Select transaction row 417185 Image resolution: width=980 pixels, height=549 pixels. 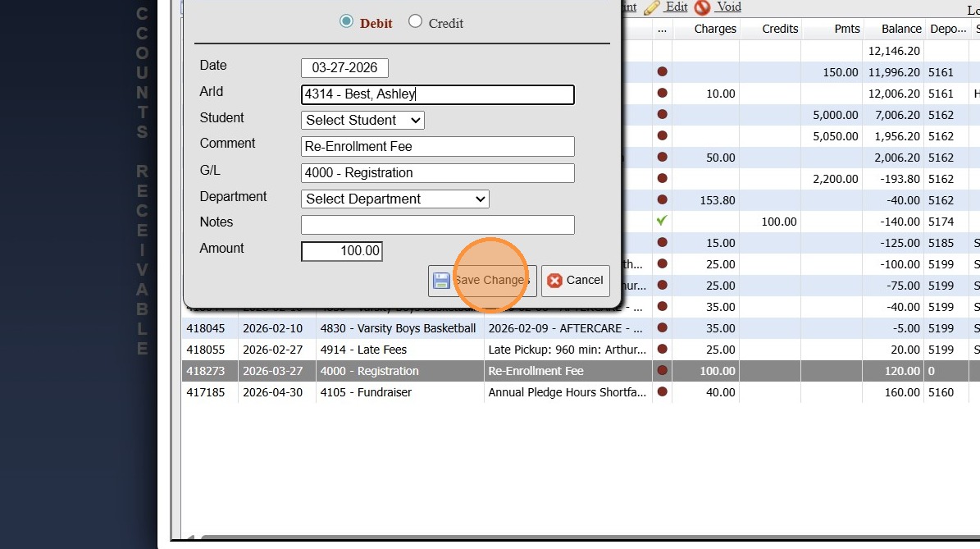tap(581, 392)
